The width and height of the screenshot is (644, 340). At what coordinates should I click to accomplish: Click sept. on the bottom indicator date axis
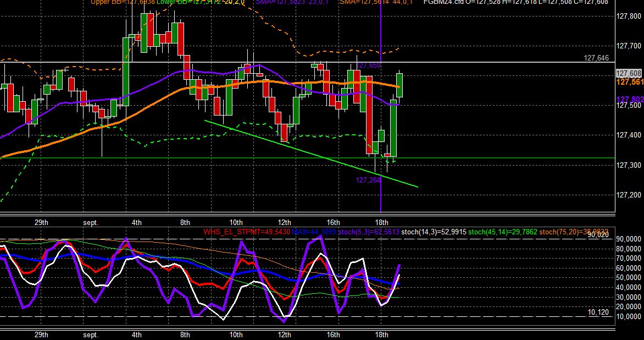coord(91,334)
